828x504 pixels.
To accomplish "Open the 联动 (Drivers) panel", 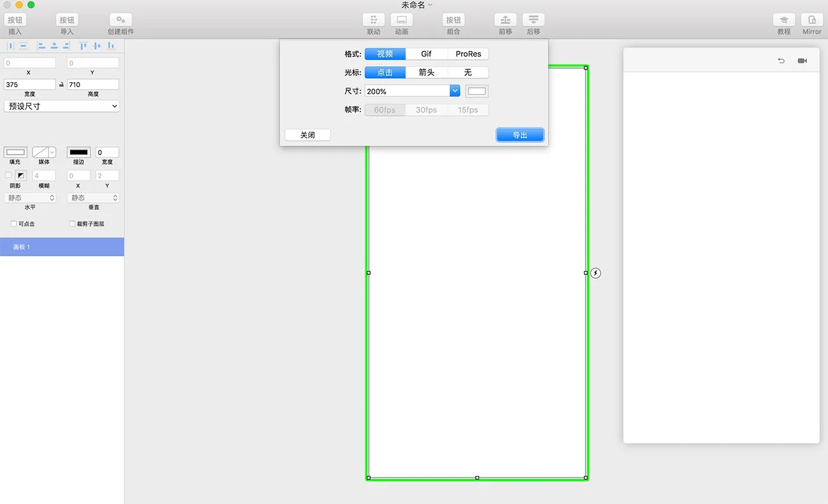I will (373, 20).
